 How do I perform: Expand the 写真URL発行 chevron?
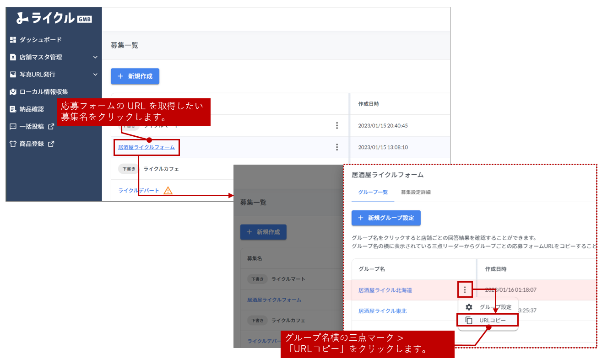click(95, 75)
